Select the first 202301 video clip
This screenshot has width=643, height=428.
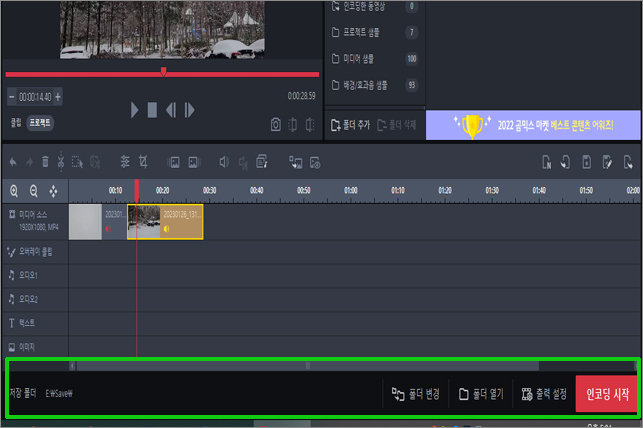[98, 222]
